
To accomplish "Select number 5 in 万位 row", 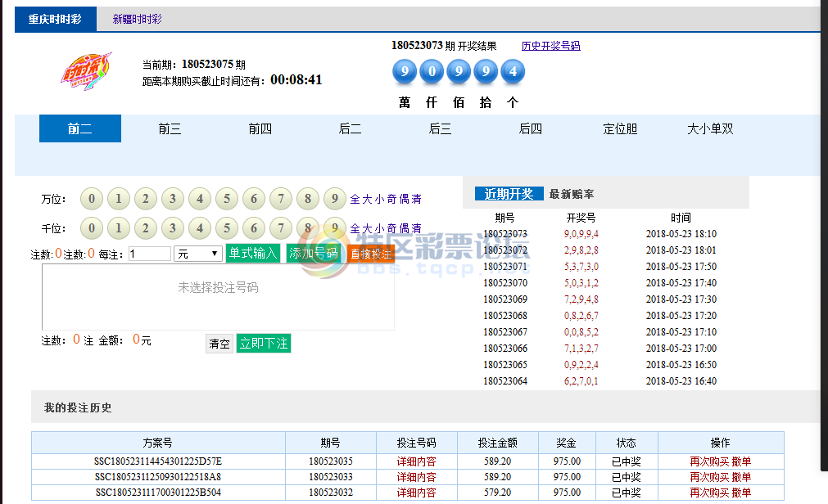I will 227,199.
